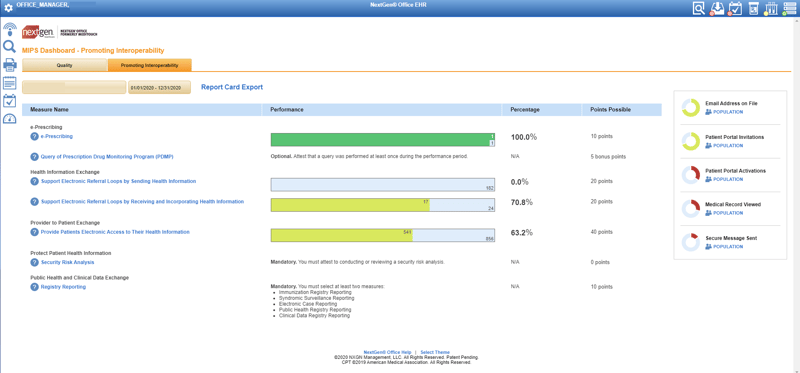
Task: Click Immunization Registry Reporting list item
Action: coord(315,292)
